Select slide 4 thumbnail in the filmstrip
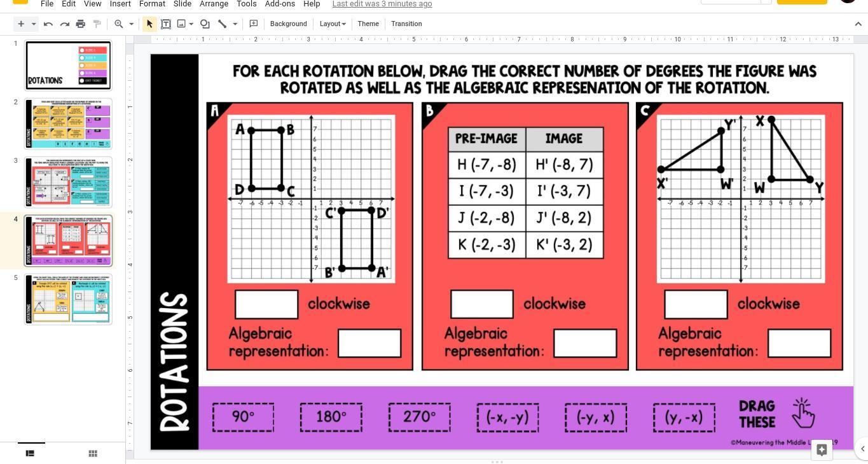The width and height of the screenshot is (868, 464). click(68, 241)
